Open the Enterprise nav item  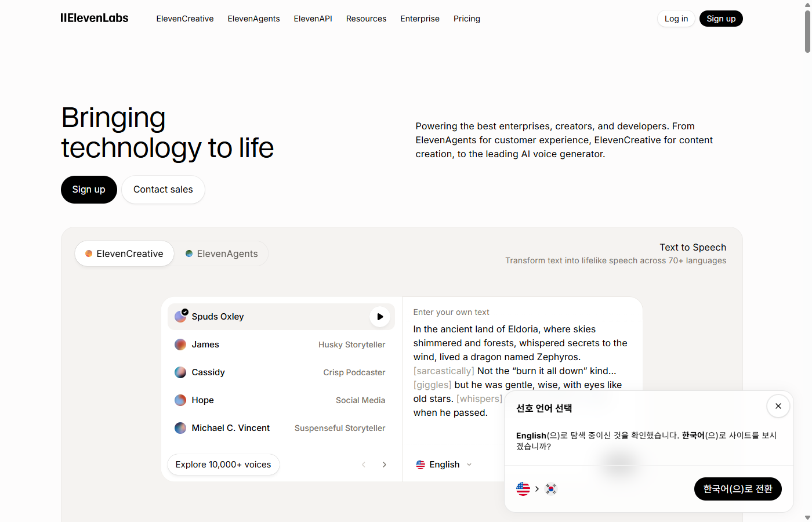coord(420,19)
